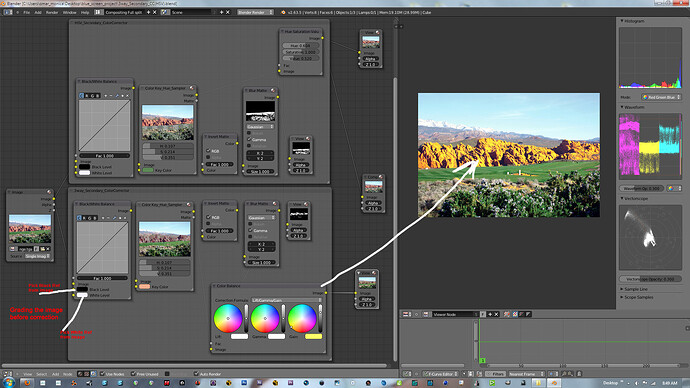Adjust Saturation slider in Hue Saturation Value node
The image size is (690, 388).
pos(301,52)
